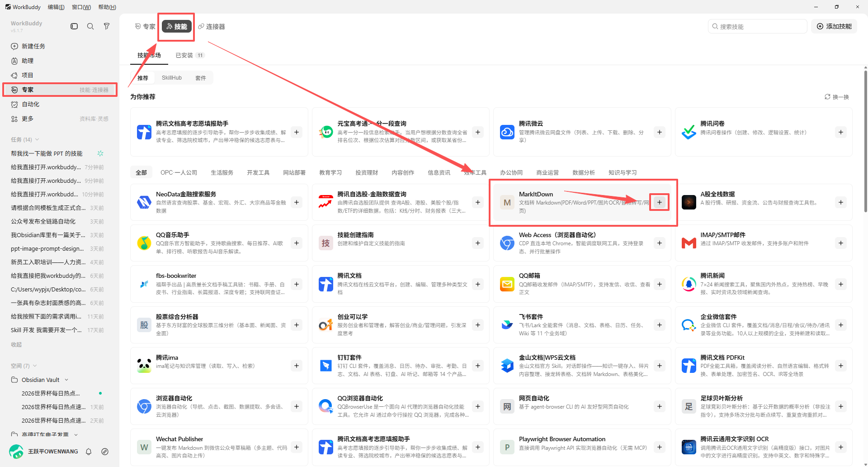Image resolution: width=868 pixels, height=467 pixels.
Task: Add 技能创建指南 using plus icon
Action: (x=478, y=243)
